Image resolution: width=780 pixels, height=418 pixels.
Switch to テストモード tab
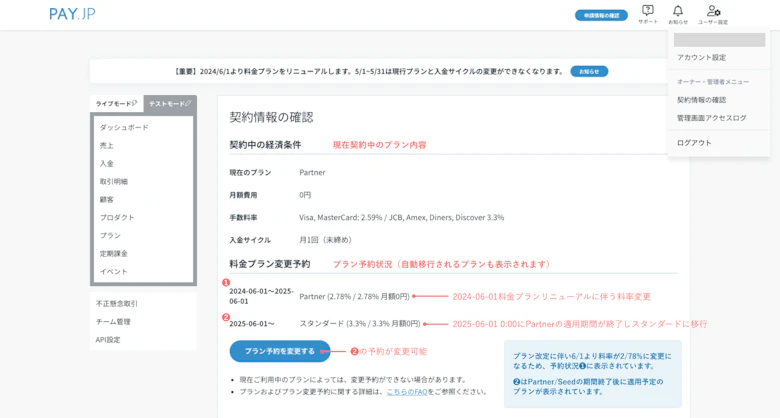point(169,103)
